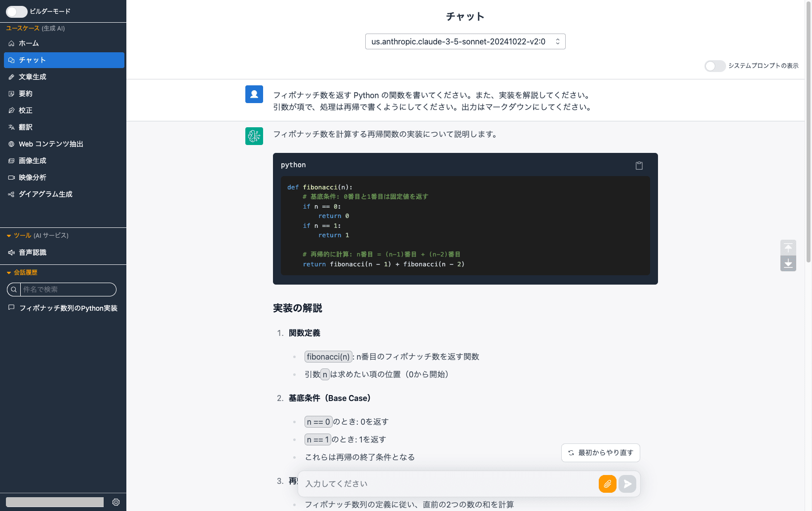The image size is (812, 511).
Task: Open settings with the gear icon
Action: [116, 502]
